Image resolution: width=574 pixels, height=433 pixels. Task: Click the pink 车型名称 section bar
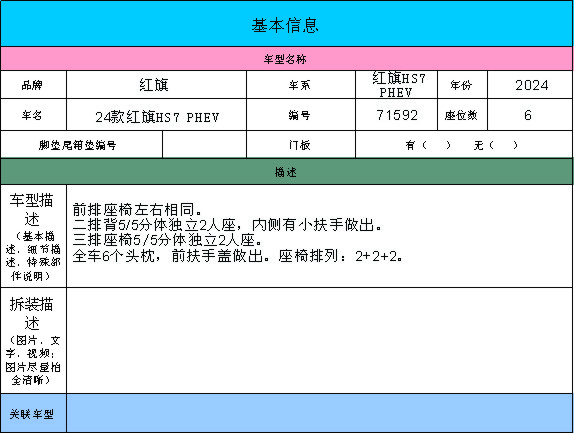click(x=286, y=59)
